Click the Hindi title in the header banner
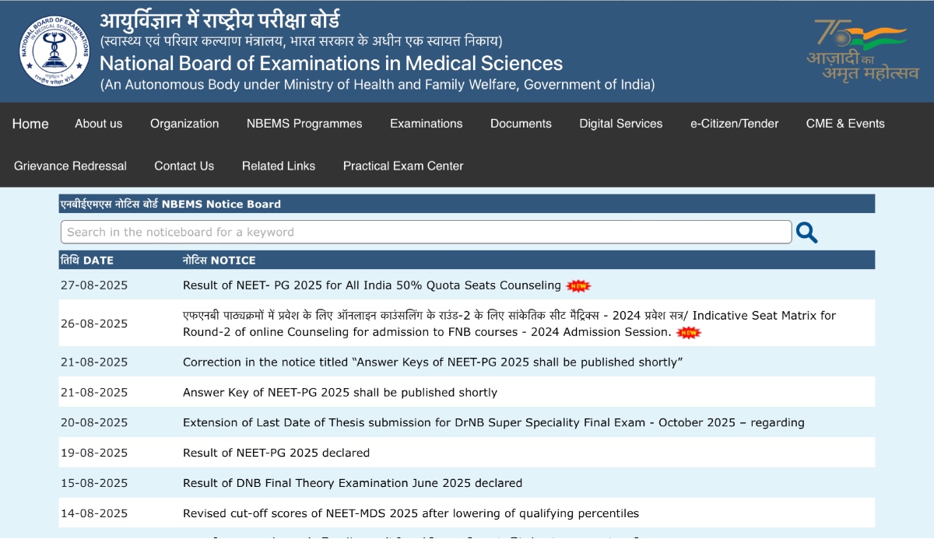This screenshot has height=560, width=934. coord(219,20)
